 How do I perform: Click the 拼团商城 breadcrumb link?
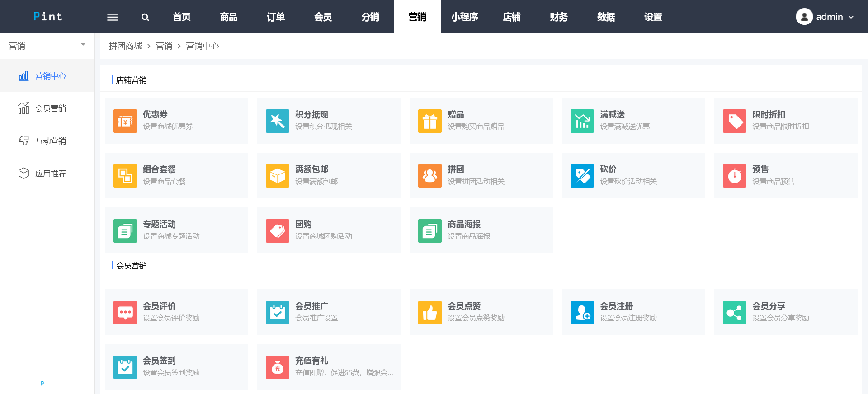[x=126, y=46]
